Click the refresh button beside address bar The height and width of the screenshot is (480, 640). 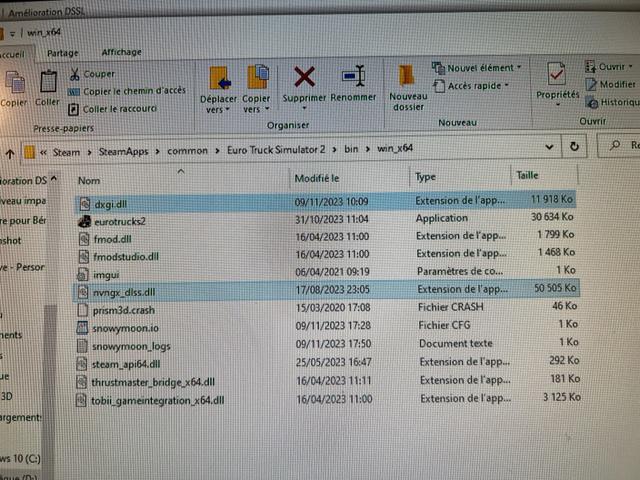(x=574, y=146)
